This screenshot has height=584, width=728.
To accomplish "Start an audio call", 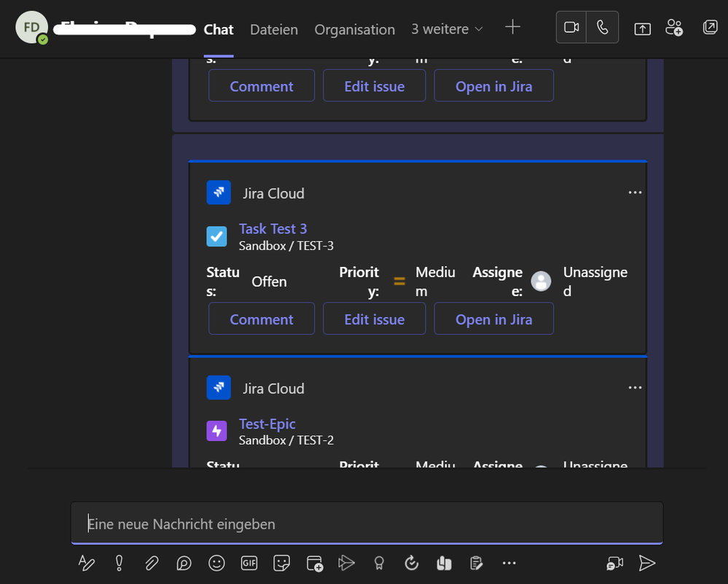I will point(602,28).
